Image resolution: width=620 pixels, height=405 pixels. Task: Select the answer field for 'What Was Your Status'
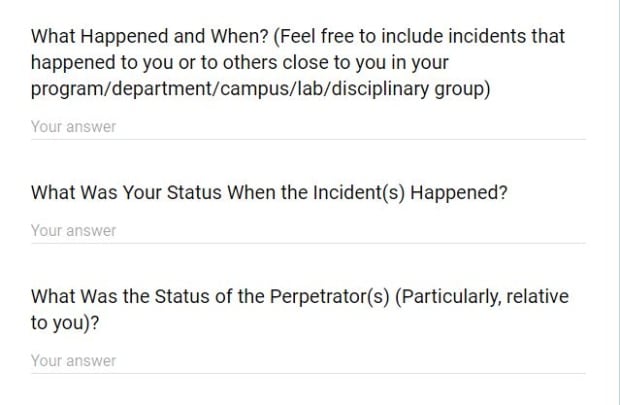tap(308, 231)
